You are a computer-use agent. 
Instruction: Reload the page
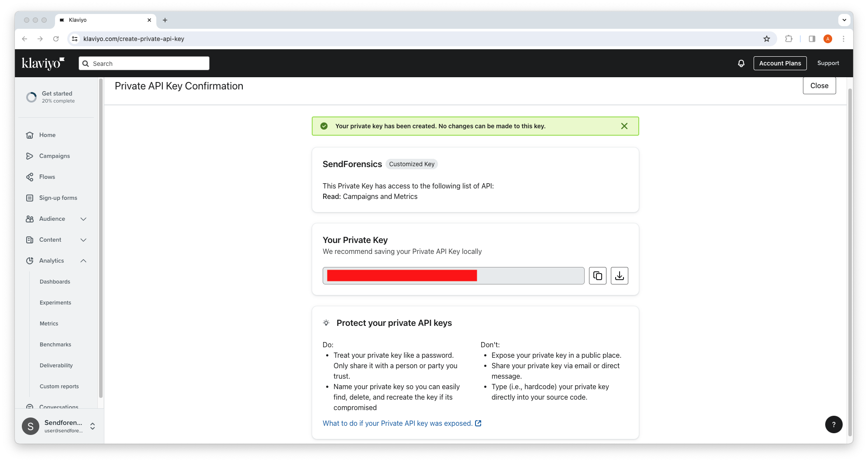click(x=56, y=39)
